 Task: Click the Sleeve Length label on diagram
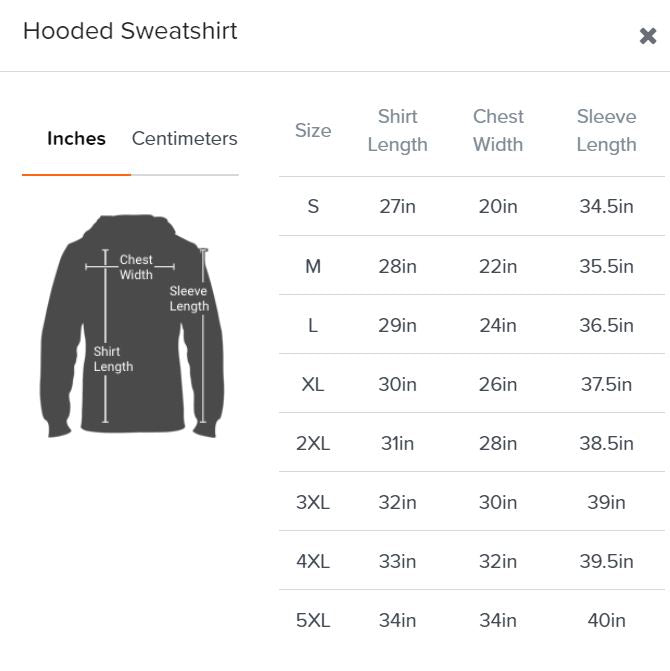188,299
